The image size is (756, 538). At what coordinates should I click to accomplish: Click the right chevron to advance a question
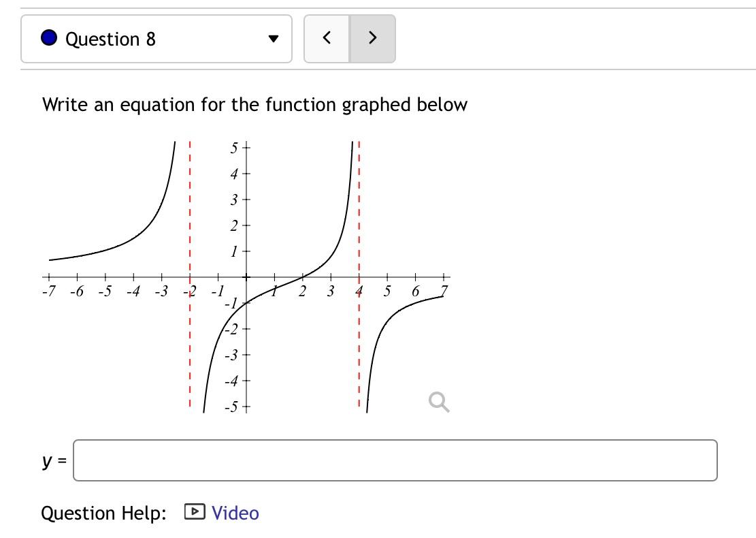tap(372, 38)
